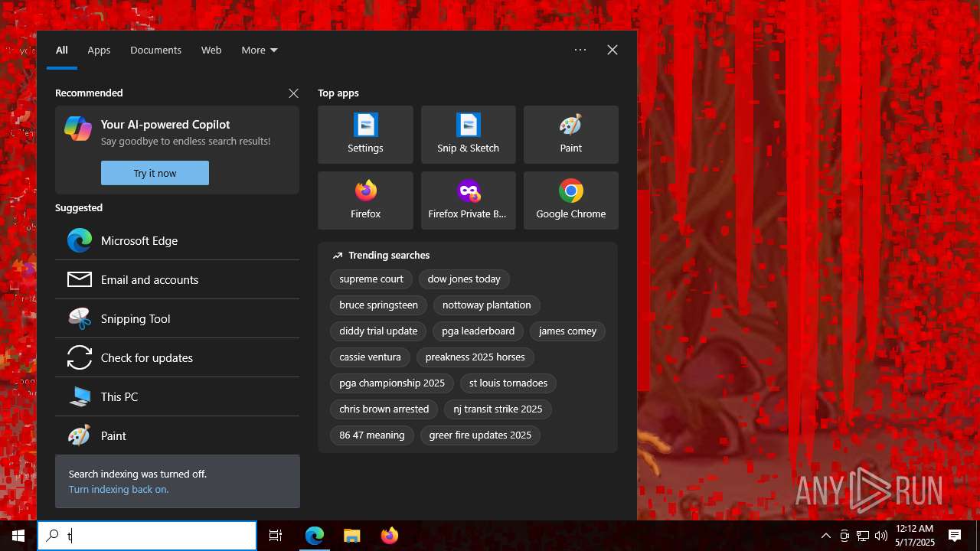Open Settings from Top apps
The image size is (980, 551).
point(365,135)
